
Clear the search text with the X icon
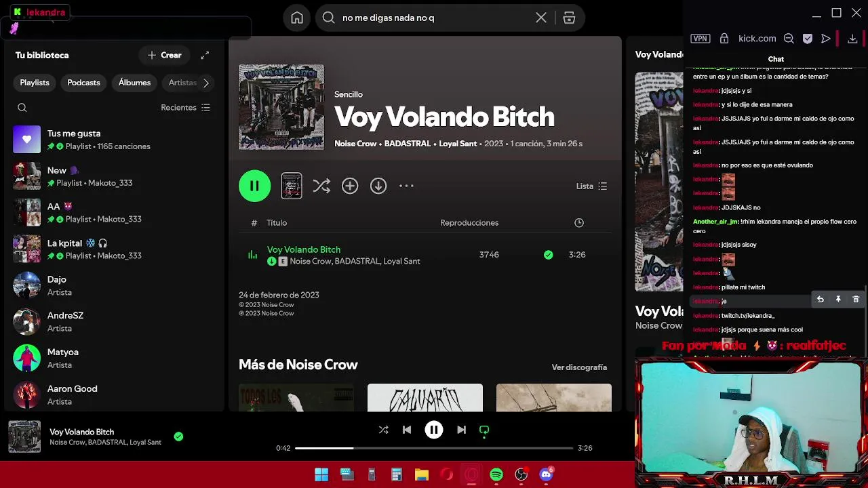tap(541, 18)
